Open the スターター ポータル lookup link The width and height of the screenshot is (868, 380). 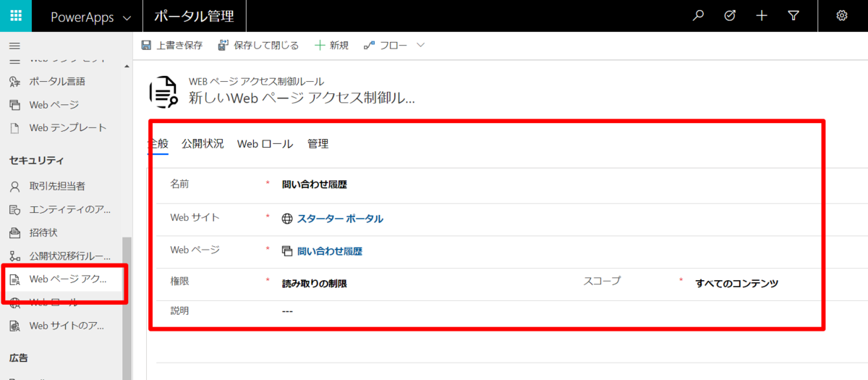pos(340,219)
